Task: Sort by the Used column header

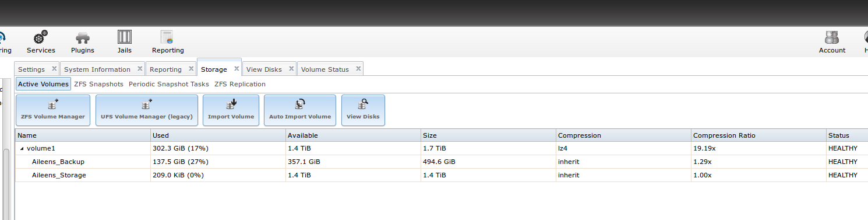Action: (x=218, y=135)
